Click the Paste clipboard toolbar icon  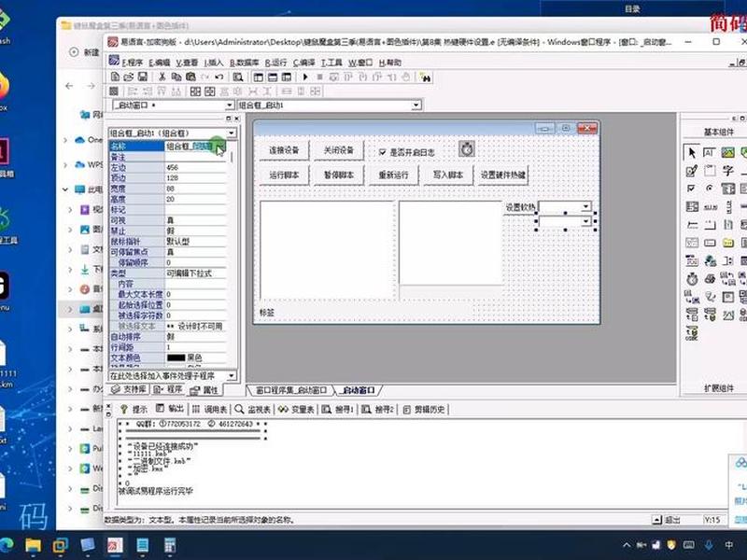click(x=190, y=77)
